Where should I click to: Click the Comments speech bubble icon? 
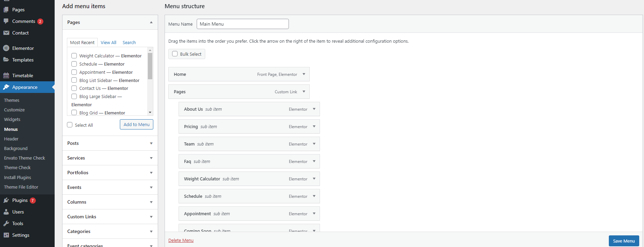pyautogui.click(x=6, y=21)
